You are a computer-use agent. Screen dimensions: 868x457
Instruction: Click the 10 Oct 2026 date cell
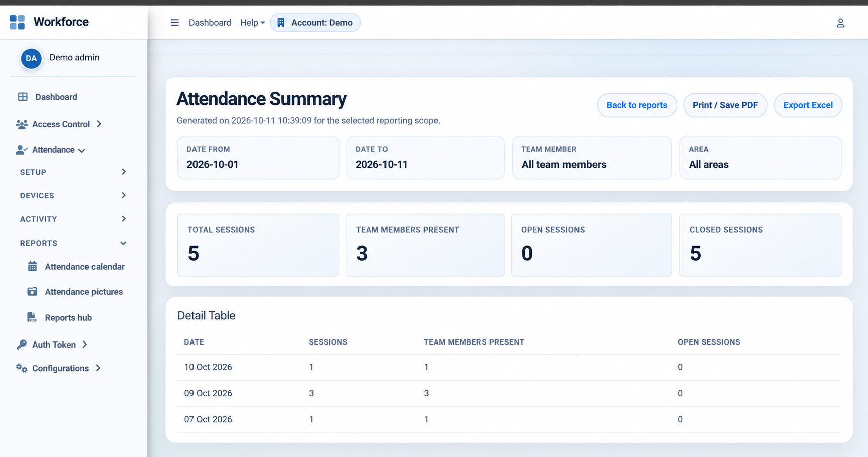pos(208,367)
